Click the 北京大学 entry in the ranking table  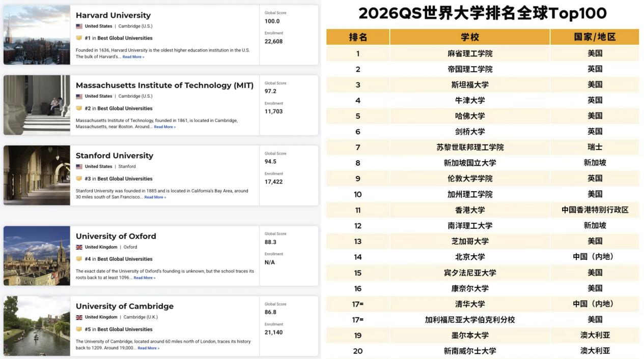(469, 257)
